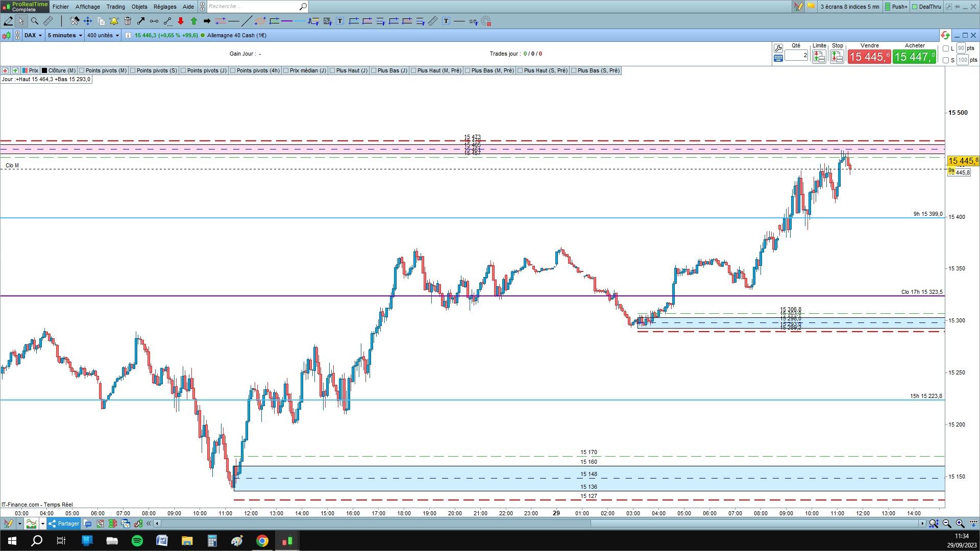This screenshot has width=980, height=551.
Task: Open the Trading menu
Action: pyautogui.click(x=115, y=7)
